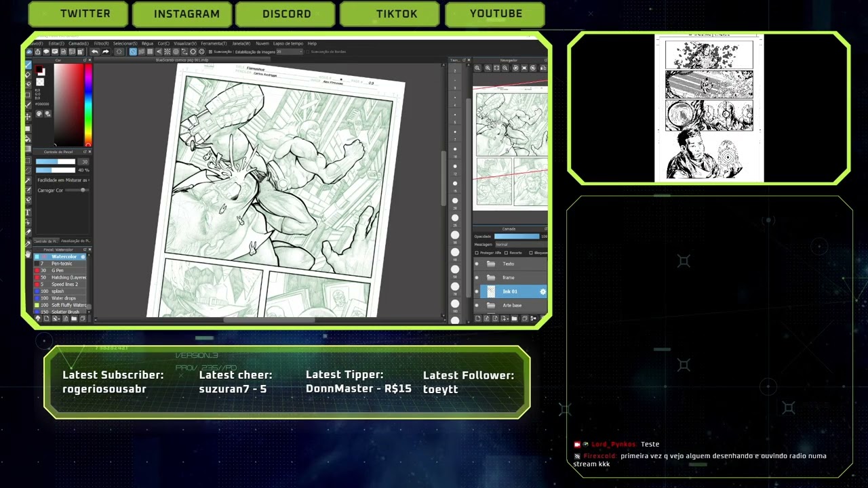Select the Gradient tool
Viewport: 868px width, 488px height.
click(28, 148)
